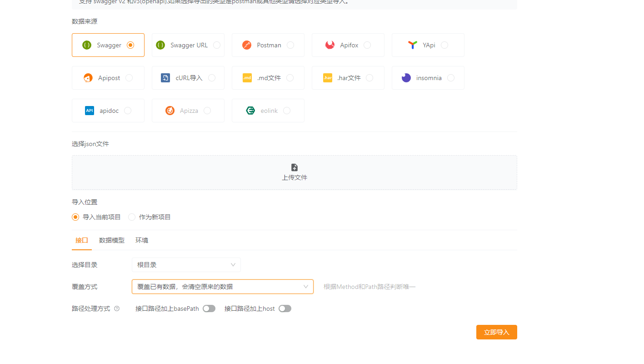This screenshot has height=364, width=644.
Task: Select the Apizza import icon
Action: (170, 110)
